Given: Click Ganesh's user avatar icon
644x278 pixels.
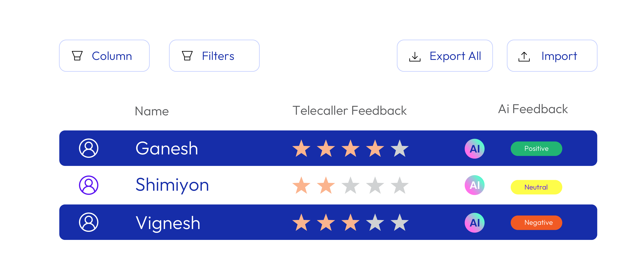Looking at the screenshot, I should (x=88, y=148).
